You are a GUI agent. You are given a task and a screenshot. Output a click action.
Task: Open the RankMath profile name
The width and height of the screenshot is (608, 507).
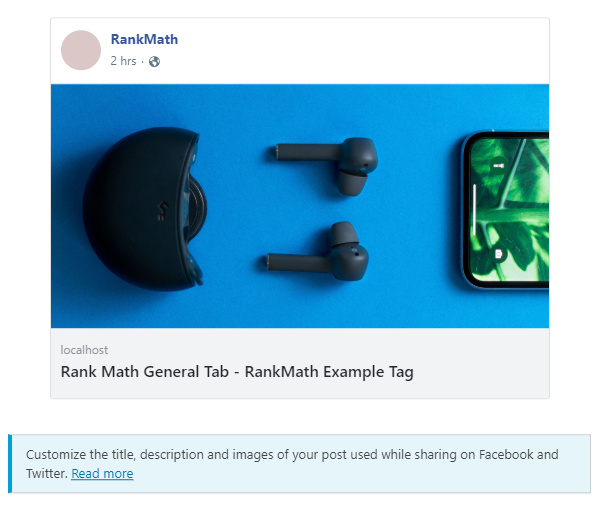(x=144, y=39)
